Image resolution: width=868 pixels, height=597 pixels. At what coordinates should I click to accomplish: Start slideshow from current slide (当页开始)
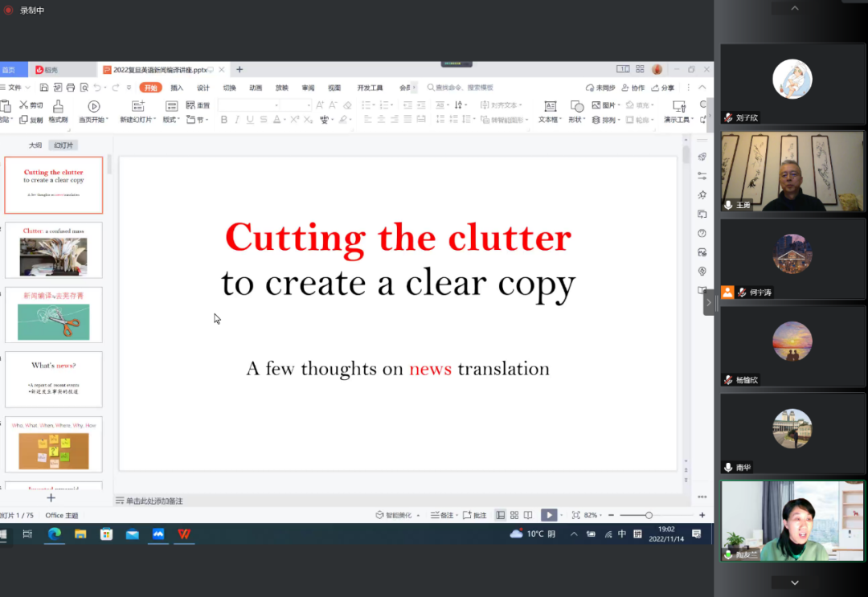[x=93, y=106]
